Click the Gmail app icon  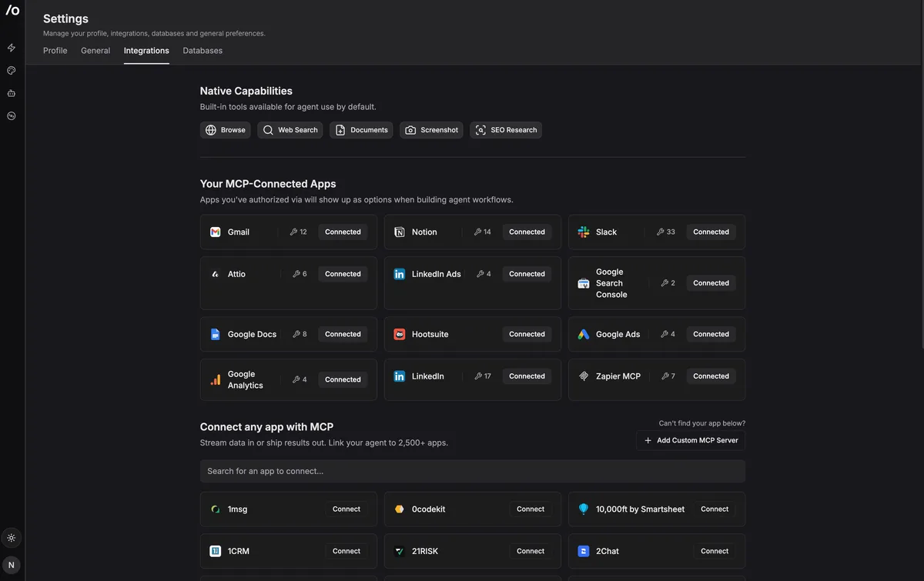[216, 232]
